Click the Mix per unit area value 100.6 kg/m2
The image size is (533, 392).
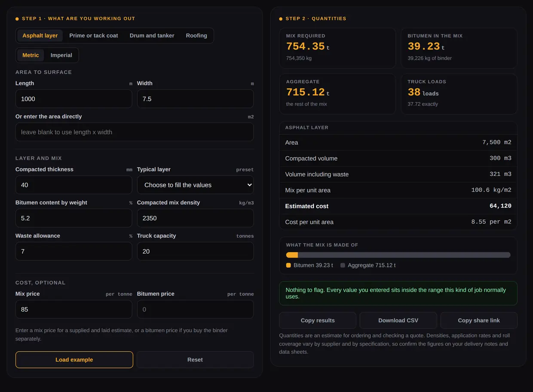point(491,190)
